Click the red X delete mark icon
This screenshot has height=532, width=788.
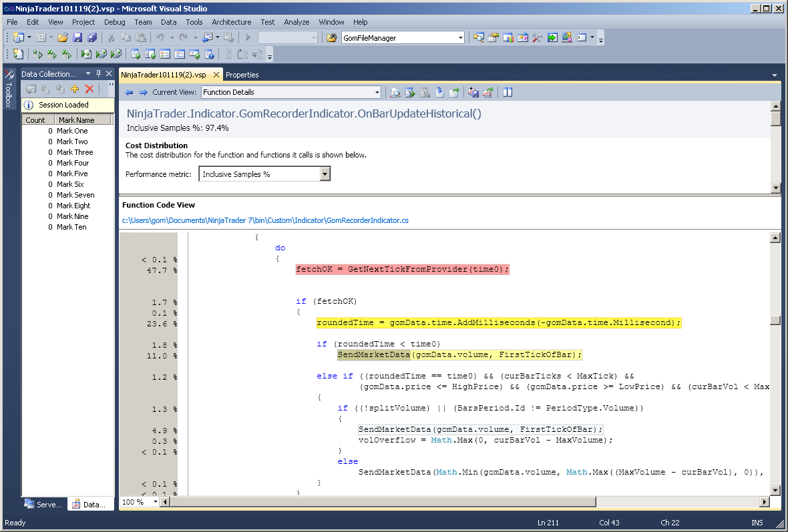click(89, 89)
